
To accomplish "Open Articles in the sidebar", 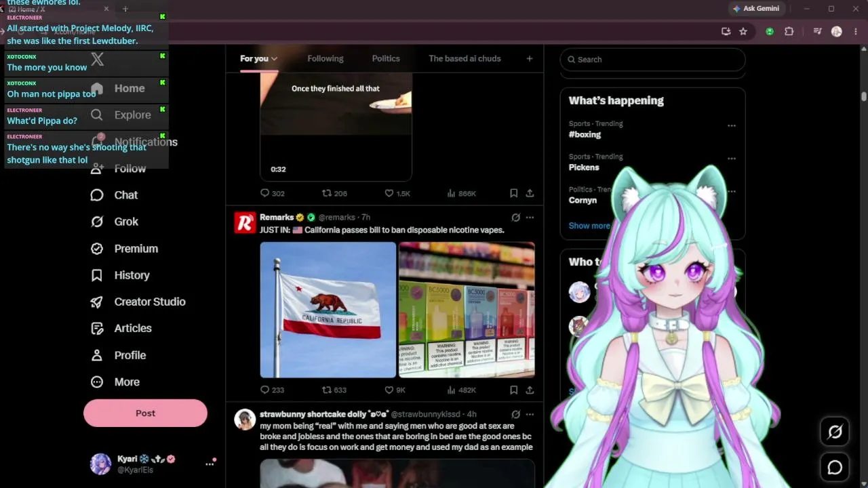I will tap(121, 328).
